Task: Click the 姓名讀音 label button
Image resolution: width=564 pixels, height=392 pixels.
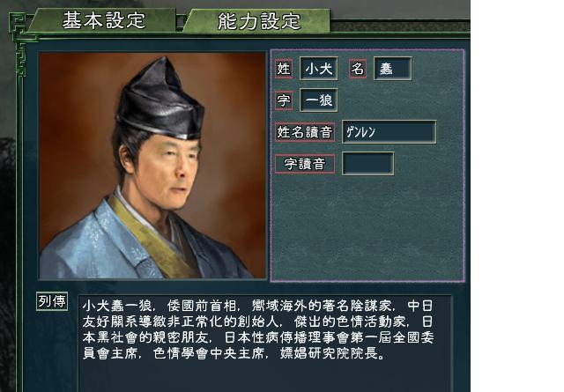Action: point(305,132)
